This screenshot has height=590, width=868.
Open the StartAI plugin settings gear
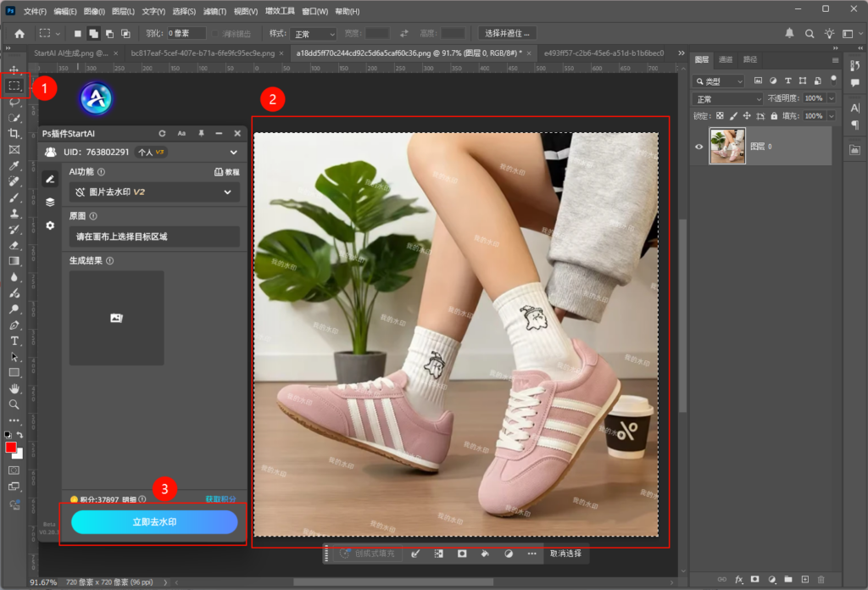pos(50,225)
